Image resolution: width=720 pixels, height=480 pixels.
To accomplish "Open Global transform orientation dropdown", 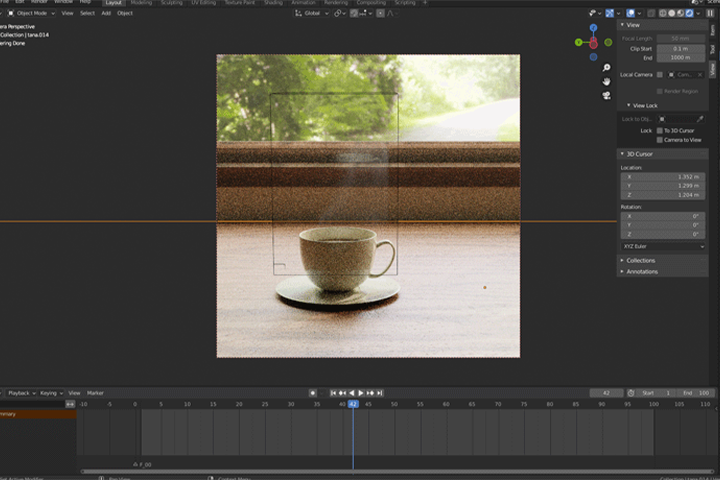I will coord(312,13).
